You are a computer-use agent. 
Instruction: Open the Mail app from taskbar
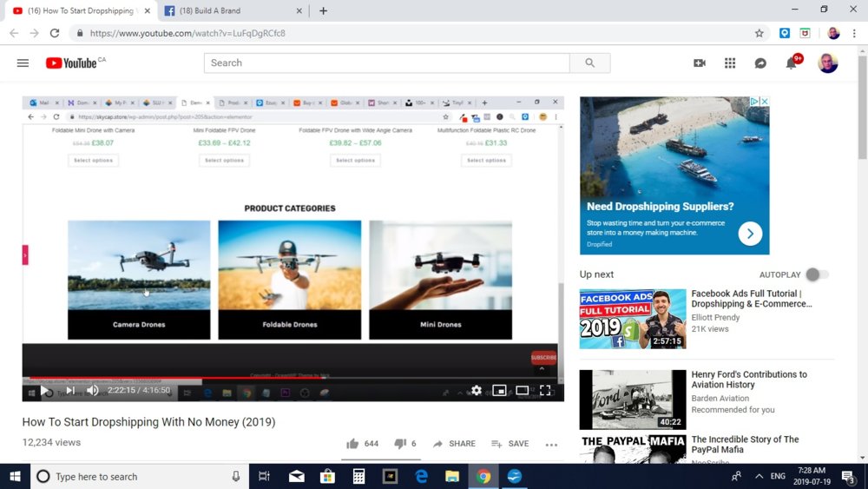(x=297, y=476)
